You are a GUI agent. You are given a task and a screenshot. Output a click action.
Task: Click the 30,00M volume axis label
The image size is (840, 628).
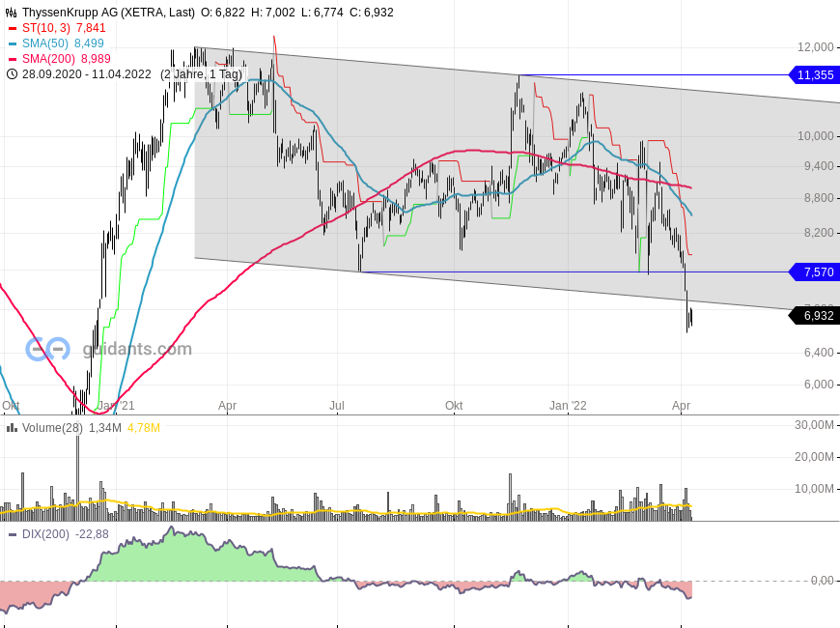pyautogui.click(x=814, y=425)
